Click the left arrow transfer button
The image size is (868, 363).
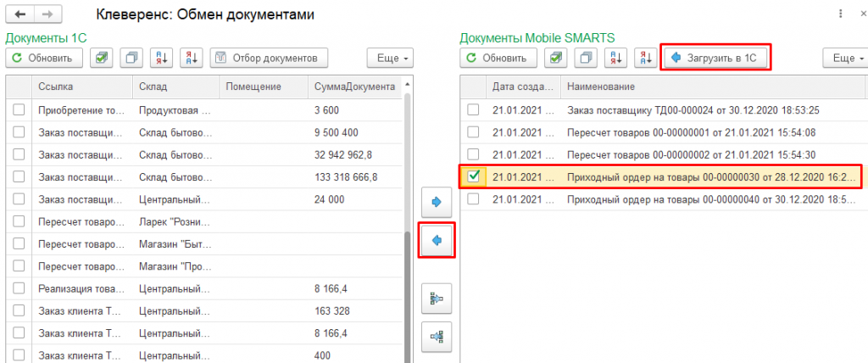click(x=437, y=241)
